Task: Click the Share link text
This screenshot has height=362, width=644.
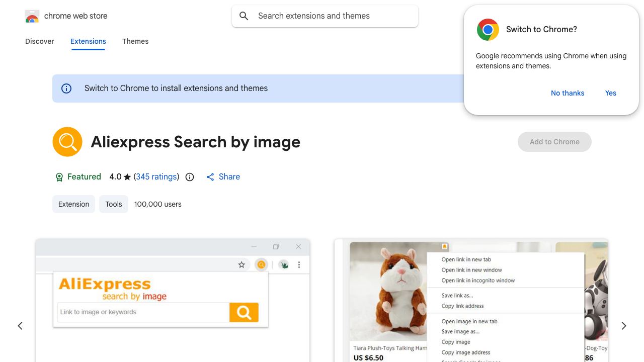Action: pyautogui.click(x=229, y=177)
